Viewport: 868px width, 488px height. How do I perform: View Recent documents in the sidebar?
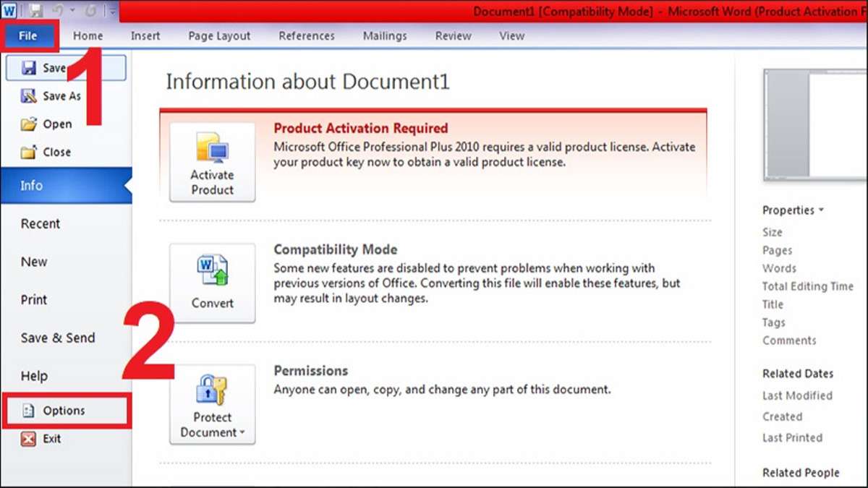(40, 223)
